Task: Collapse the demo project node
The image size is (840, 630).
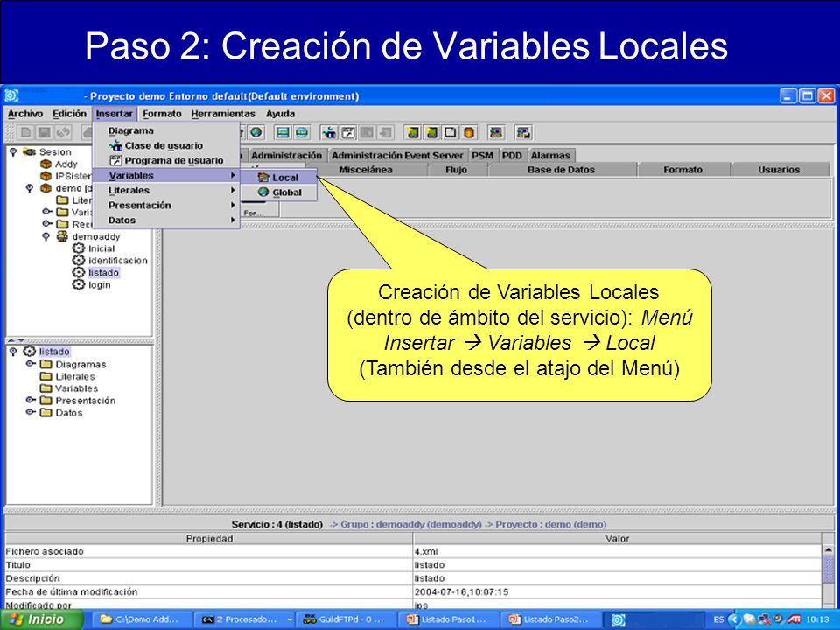Action: 30,188
